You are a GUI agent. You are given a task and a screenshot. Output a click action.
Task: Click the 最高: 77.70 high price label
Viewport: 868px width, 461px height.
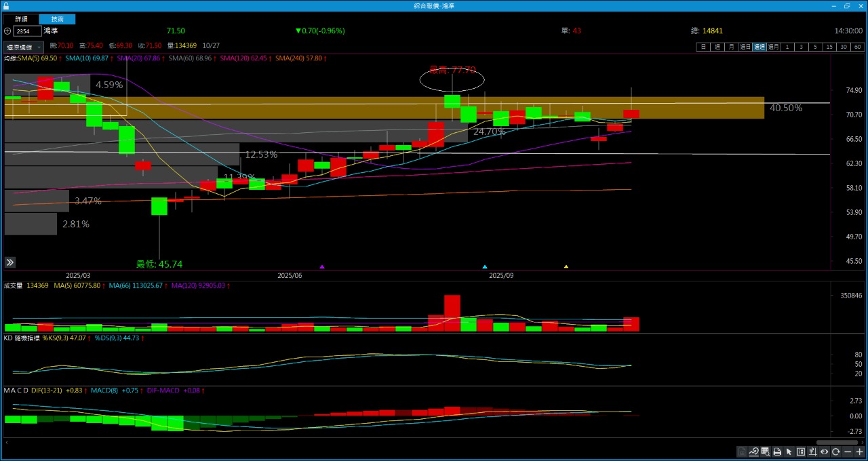click(x=453, y=69)
